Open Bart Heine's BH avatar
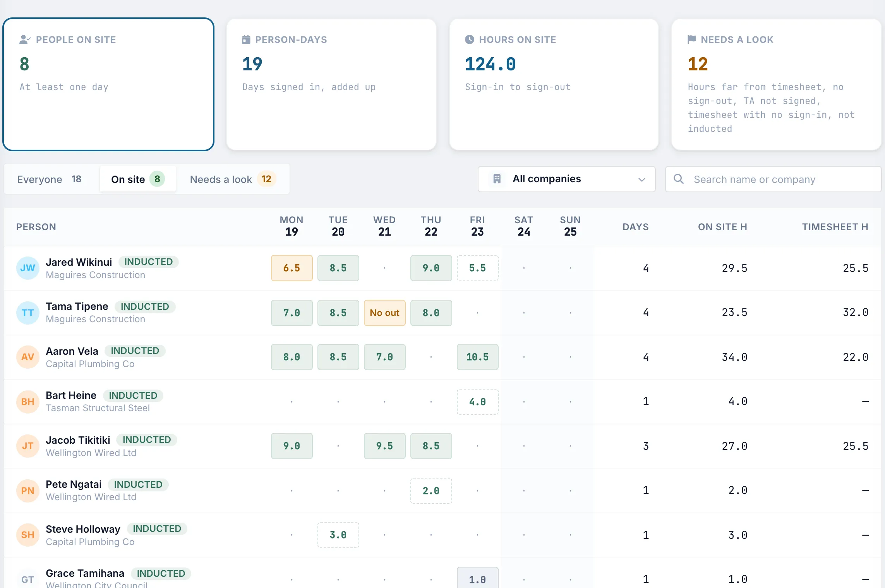This screenshot has width=885, height=588. (x=28, y=402)
